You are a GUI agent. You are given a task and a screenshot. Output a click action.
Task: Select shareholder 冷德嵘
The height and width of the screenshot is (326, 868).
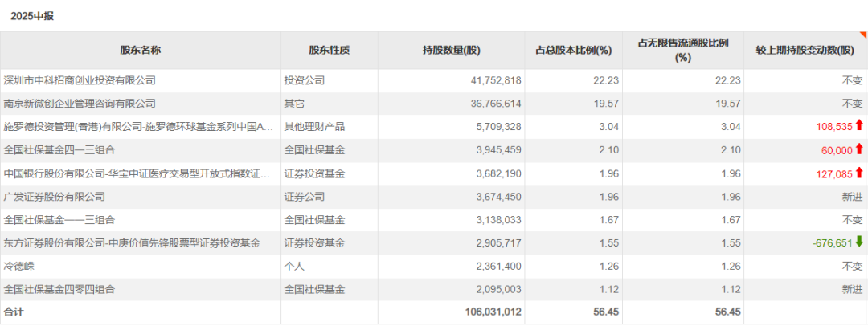click(18, 267)
